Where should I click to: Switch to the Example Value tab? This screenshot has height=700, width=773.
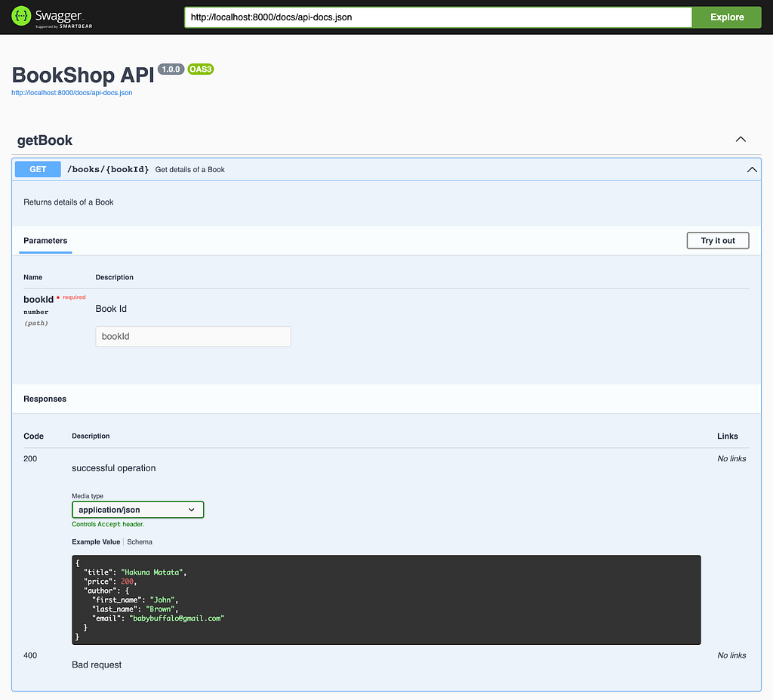tap(96, 541)
